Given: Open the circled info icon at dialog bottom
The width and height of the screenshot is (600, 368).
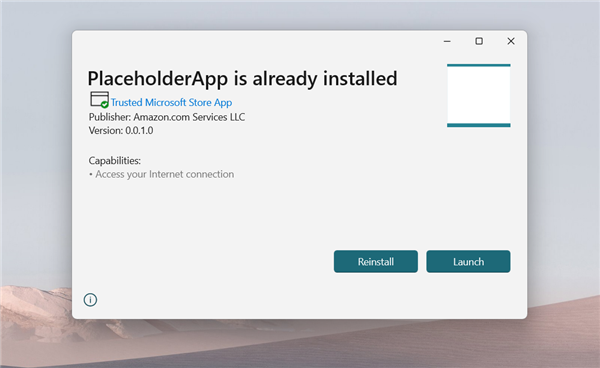Looking at the screenshot, I should point(90,300).
